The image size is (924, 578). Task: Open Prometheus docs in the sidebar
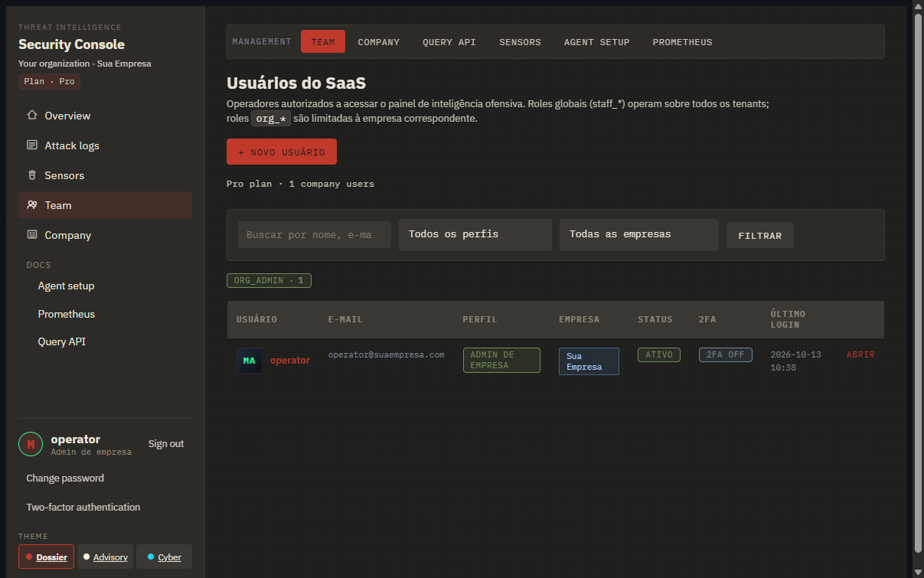coord(67,314)
